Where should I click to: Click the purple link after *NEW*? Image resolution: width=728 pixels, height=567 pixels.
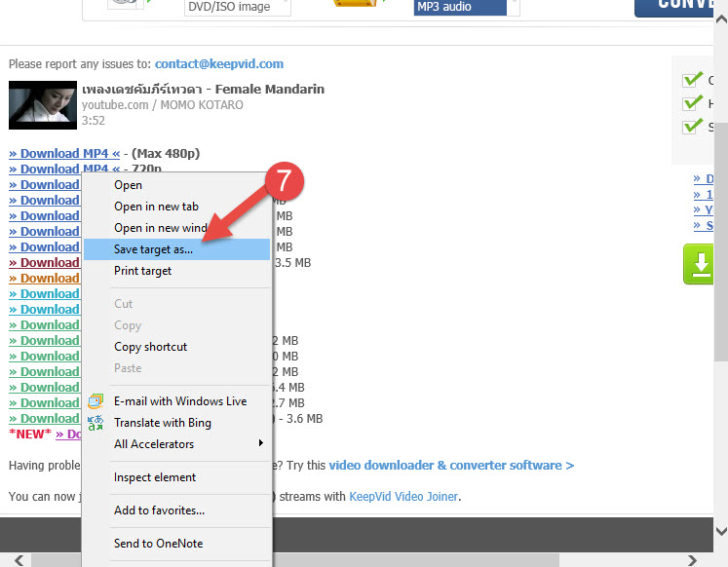click(x=68, y=435)
